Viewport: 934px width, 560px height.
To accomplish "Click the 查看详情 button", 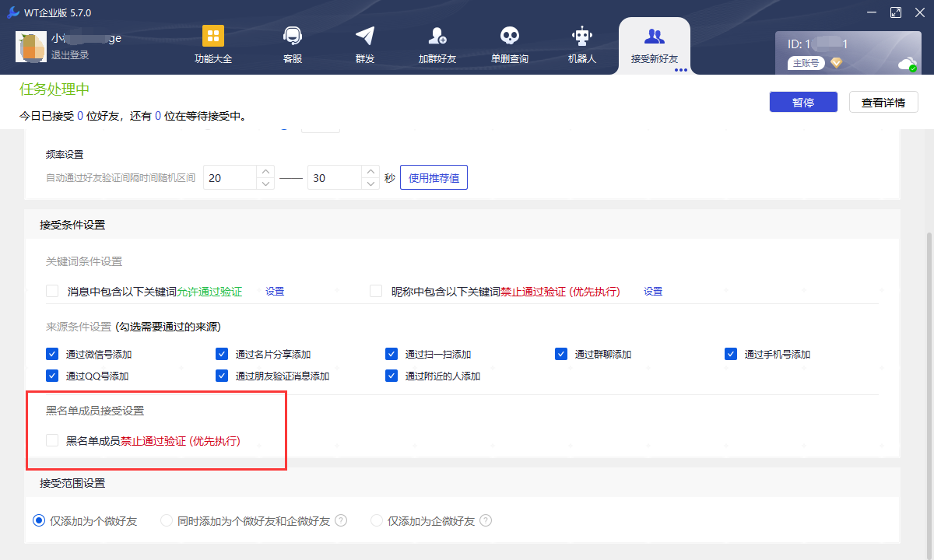I will coord(883,102).
